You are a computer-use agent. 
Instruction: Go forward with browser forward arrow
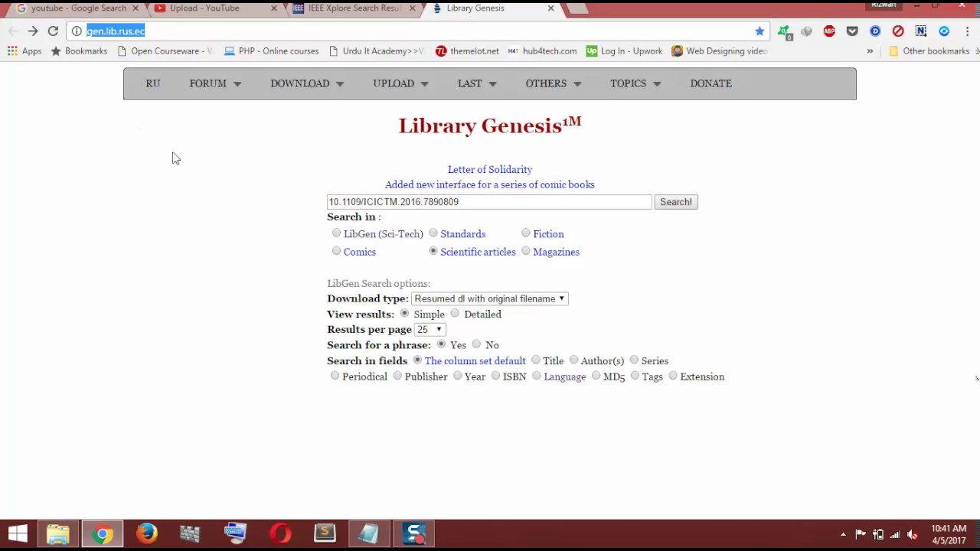click(x=33, y=31)
